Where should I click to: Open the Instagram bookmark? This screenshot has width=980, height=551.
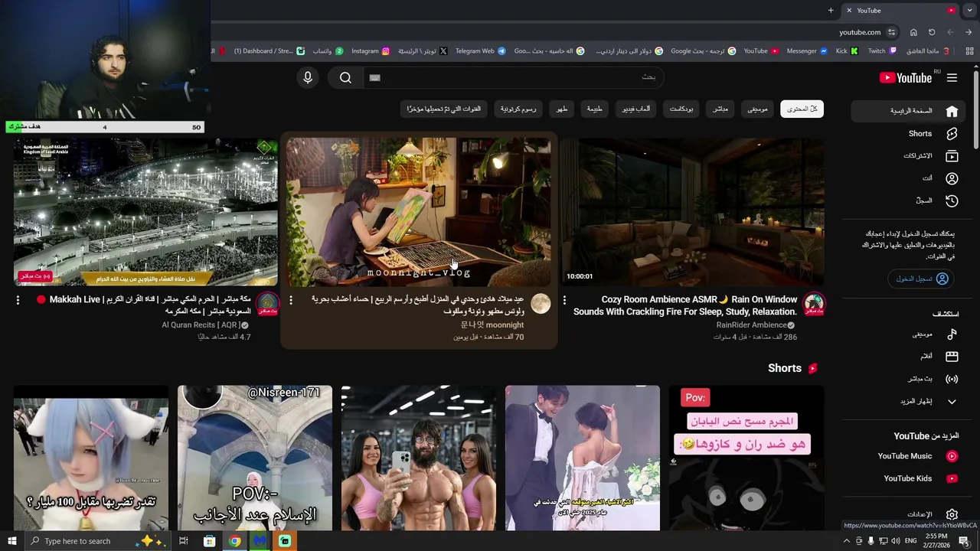pos(371,51)
